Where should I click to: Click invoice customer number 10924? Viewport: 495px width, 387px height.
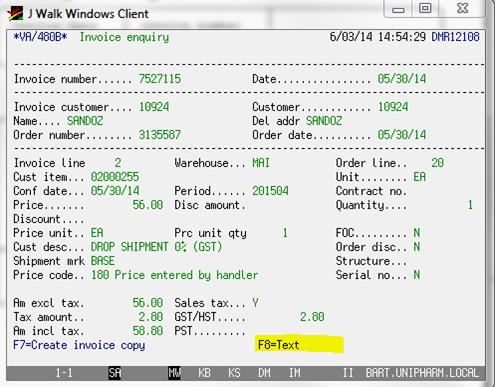tap(154, 107)
